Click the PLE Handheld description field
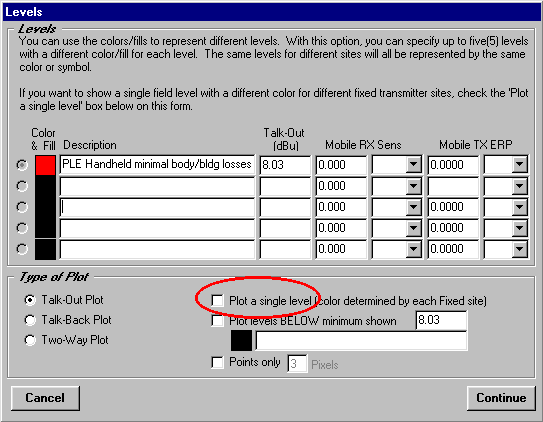 click(x=157, y=164)
